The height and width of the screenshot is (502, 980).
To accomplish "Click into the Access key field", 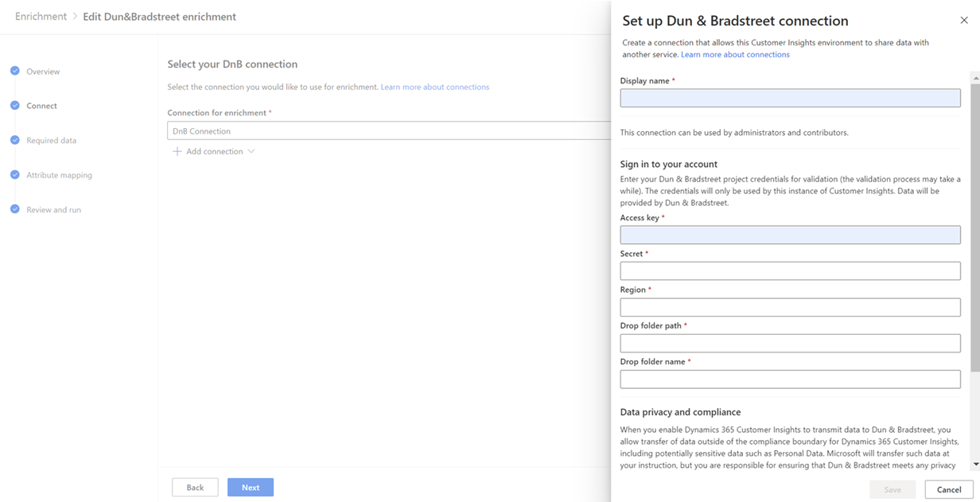I will tap(790, 235).
